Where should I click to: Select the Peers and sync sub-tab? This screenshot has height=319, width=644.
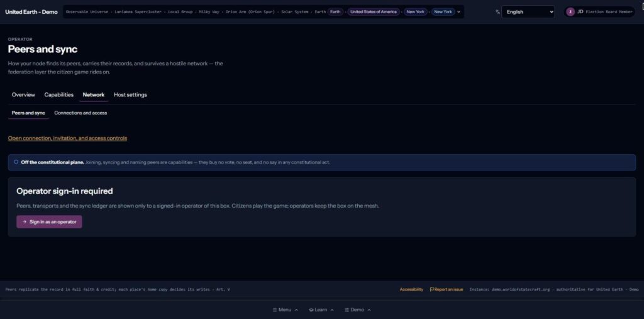[x=28, y=113]
